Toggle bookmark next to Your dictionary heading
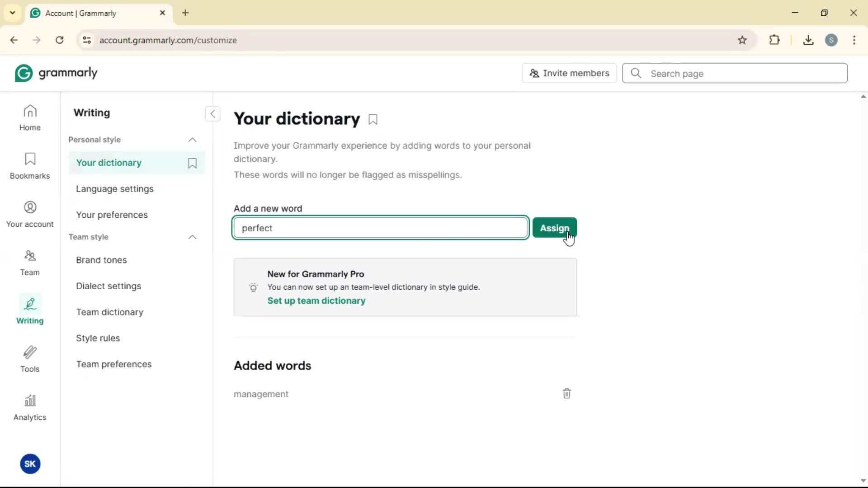Screen dimensions: 868x488 pos(373,120)
